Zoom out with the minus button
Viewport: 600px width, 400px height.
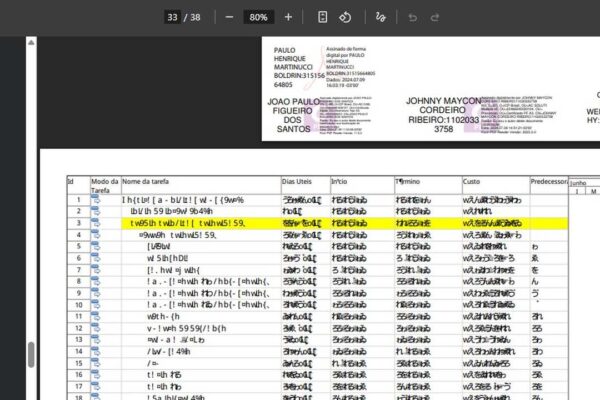[x=229, y=17]
